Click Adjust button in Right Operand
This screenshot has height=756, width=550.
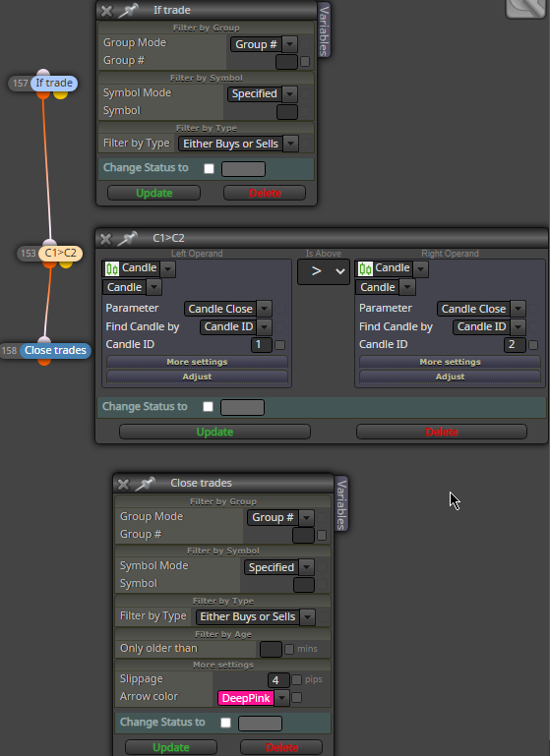point(450,377)
